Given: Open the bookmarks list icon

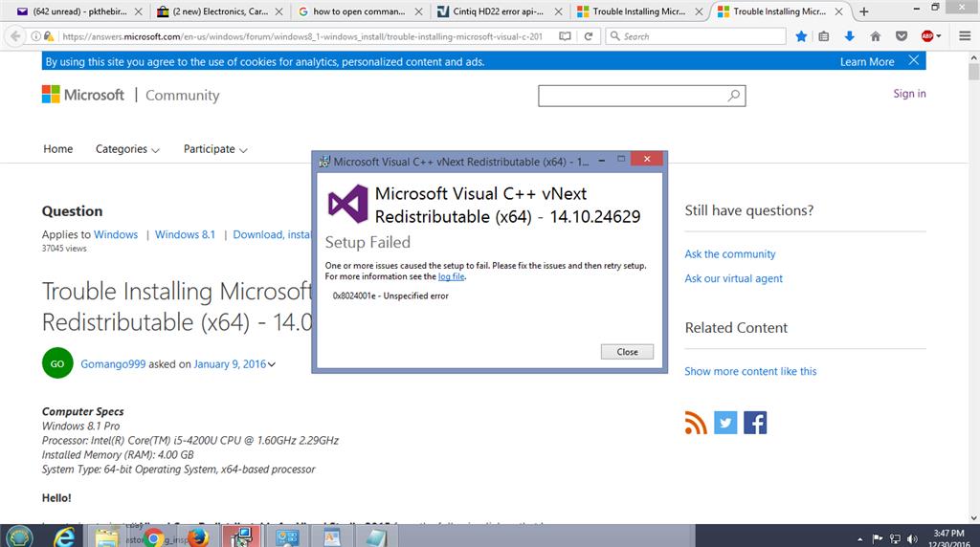Looking at the screenshot, I should 824,36.
